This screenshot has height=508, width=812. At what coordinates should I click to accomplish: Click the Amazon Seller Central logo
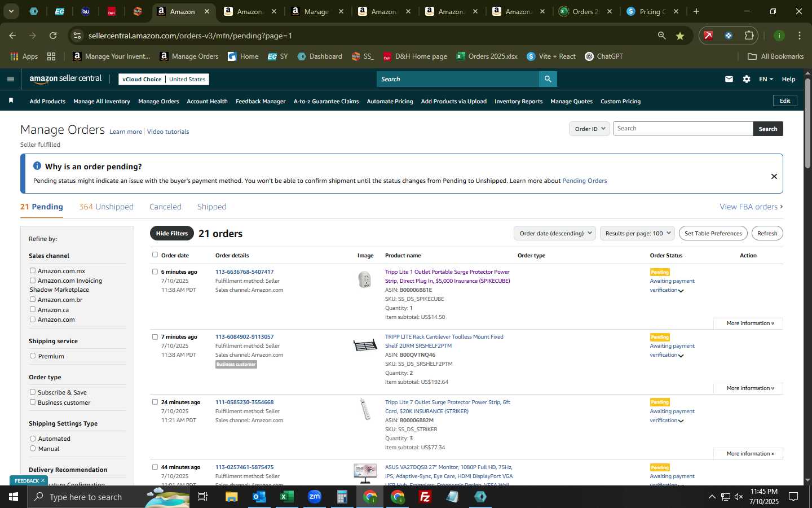click(x=65, y=79)
